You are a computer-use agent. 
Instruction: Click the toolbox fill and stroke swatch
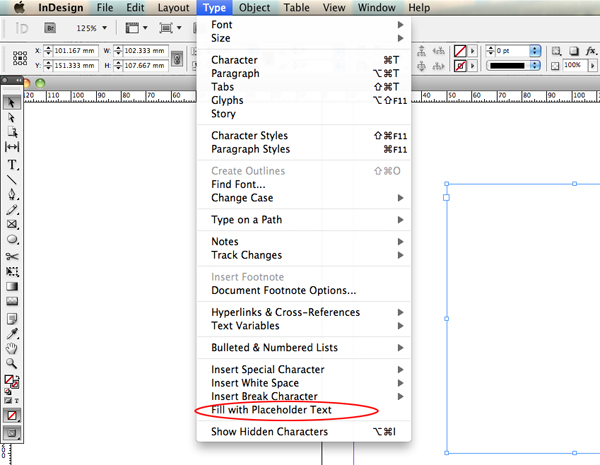tap(12, 382)
